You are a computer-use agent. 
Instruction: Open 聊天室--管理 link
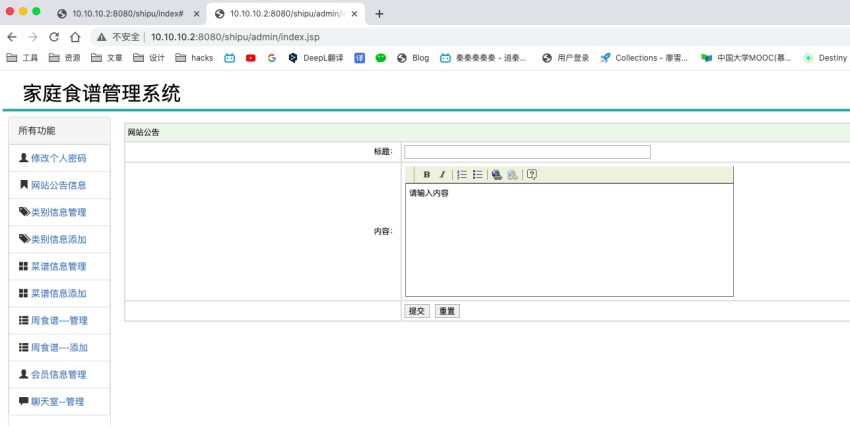pos(57,402)
